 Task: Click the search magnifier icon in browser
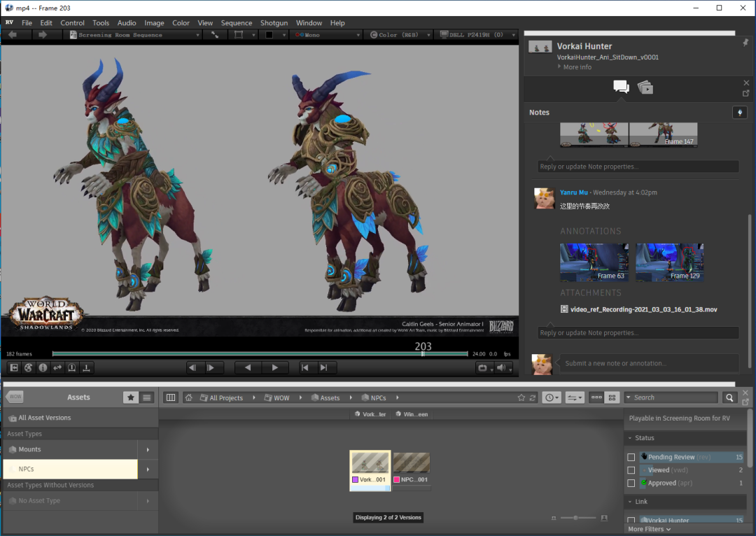(x=729, y=397)
